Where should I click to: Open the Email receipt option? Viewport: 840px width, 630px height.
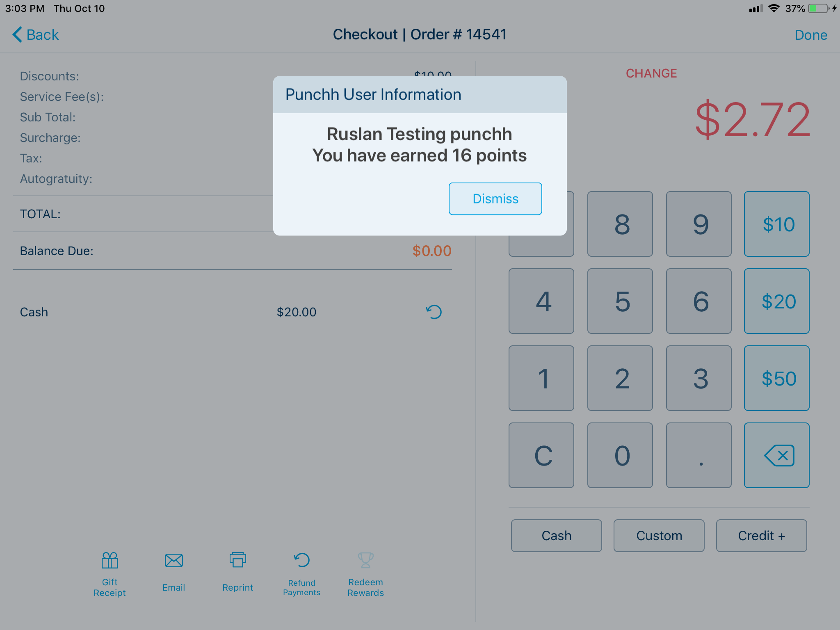pyautogui.click(x=173, y=561)
